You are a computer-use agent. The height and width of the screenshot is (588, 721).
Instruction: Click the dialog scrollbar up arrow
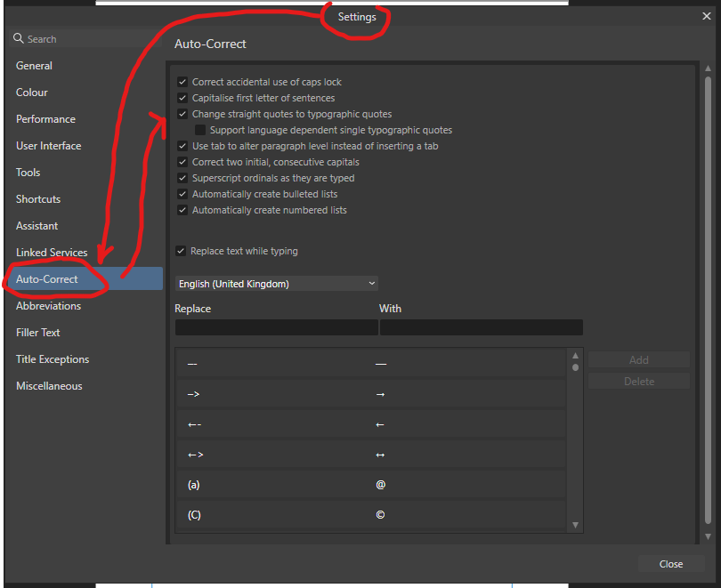[x=709, y=66]
